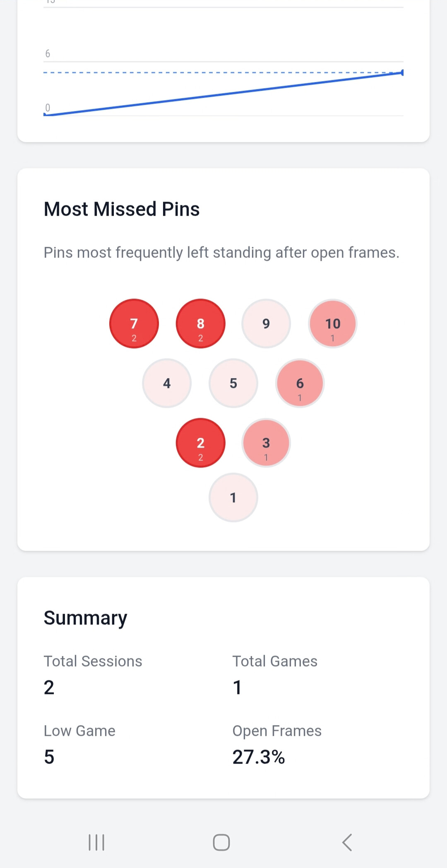Select the head pin 1

233,498
